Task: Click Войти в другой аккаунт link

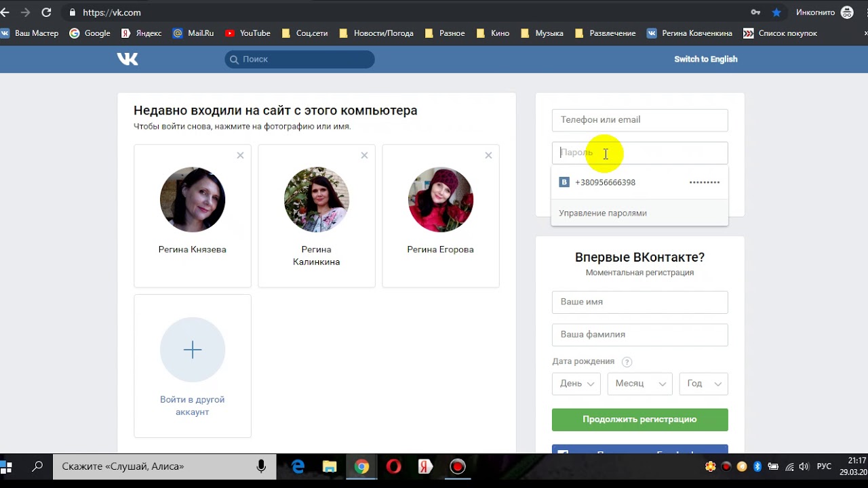Action: [x=193, y=405]
